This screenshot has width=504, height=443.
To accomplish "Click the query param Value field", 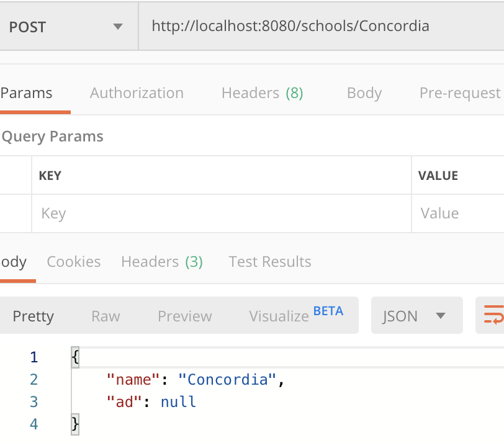I will tap(458, 213).
